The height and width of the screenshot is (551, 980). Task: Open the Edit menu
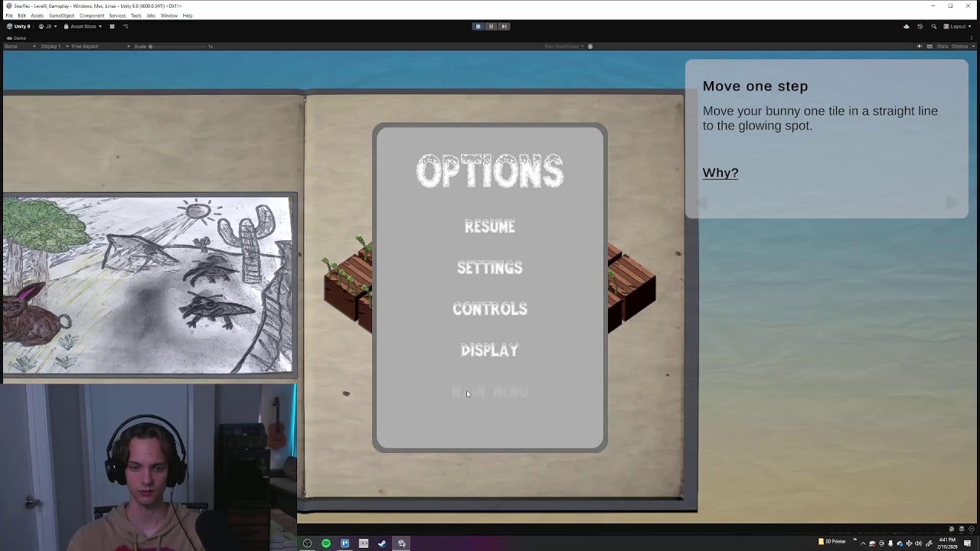coord(21,15)
